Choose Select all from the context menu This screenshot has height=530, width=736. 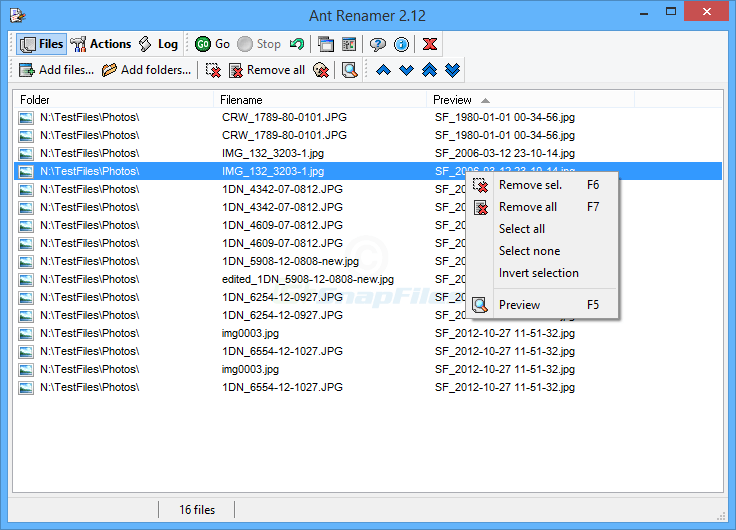tap(544, 229)
